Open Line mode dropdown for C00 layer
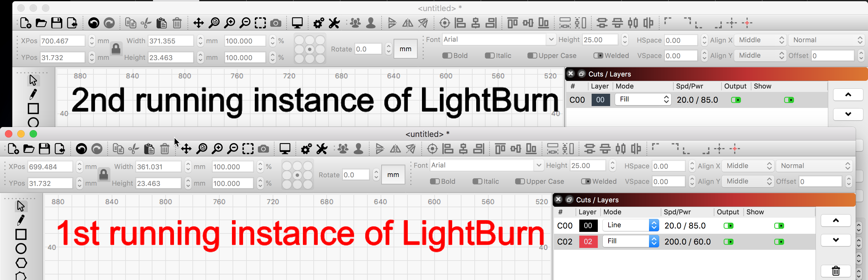Viewport: 868px width, 280px height. (631, 225)
